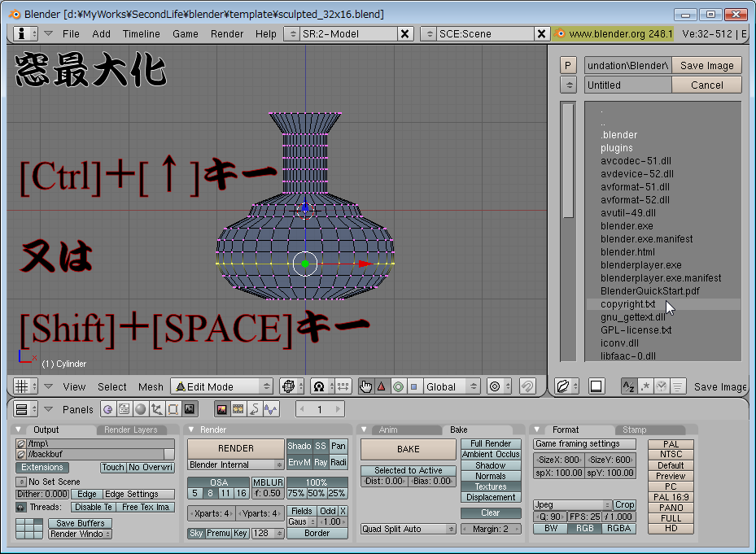This screenshot has width=756, height=554.
Task: Switch to the Scene context icon
Action: [x=190, y=409]
